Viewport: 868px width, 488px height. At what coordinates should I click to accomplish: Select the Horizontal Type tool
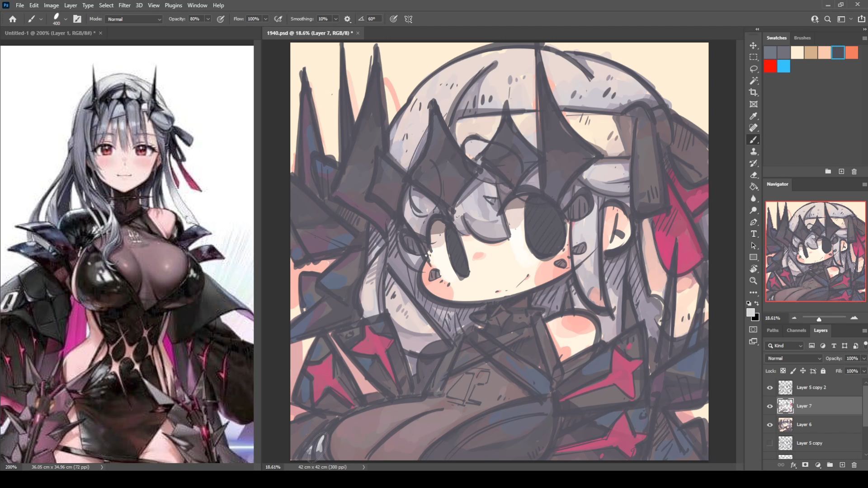[753, 234]
